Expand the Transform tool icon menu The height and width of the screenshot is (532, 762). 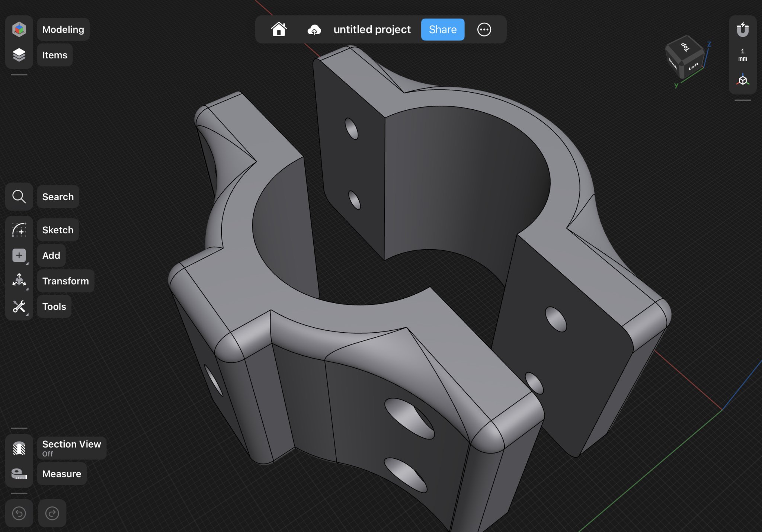click(19, 281)
